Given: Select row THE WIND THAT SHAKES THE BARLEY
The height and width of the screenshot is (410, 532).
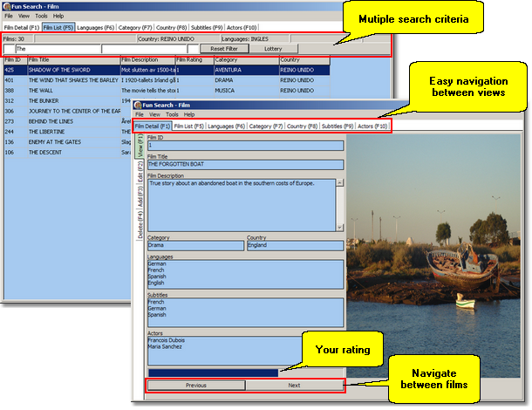Looking at the screenshot, I should [167, 80].
